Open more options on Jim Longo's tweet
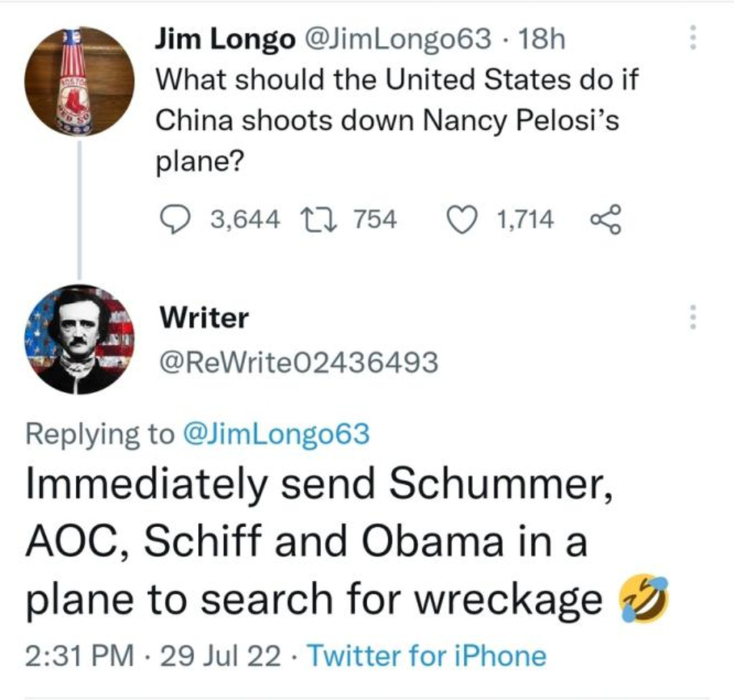Viewport: 734px width, 700px height. click(x=692, y=37)
